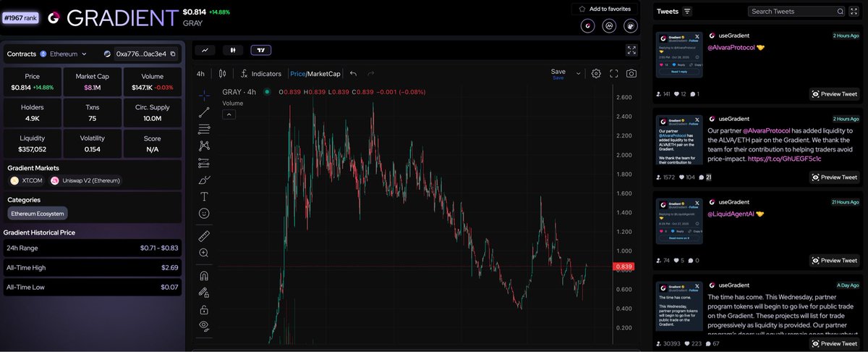The height and width of the screenshot is (352, 868).
Task: Switch to the line chart view
Action: (x=205, y=50)
